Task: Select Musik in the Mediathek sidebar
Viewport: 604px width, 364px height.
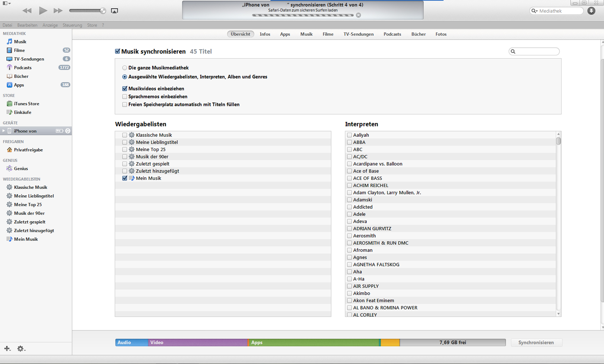Action: coord(36,42)
